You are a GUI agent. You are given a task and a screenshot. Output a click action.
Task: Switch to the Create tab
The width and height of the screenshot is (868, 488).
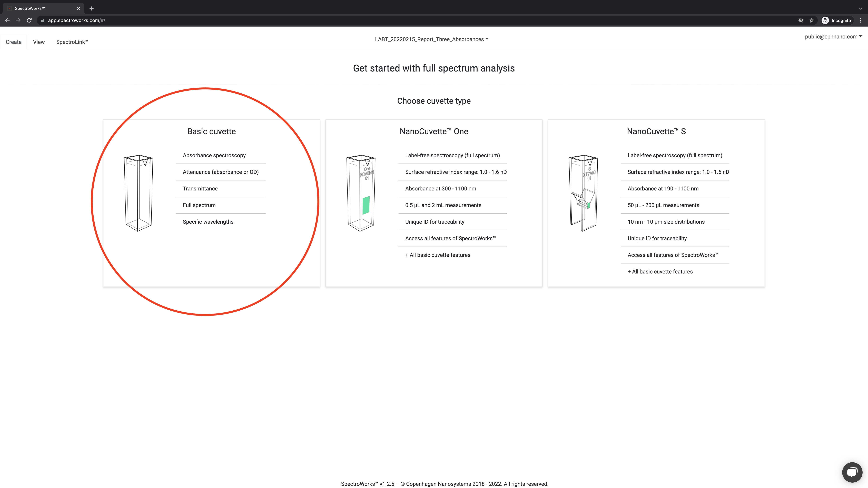point(14,42)
